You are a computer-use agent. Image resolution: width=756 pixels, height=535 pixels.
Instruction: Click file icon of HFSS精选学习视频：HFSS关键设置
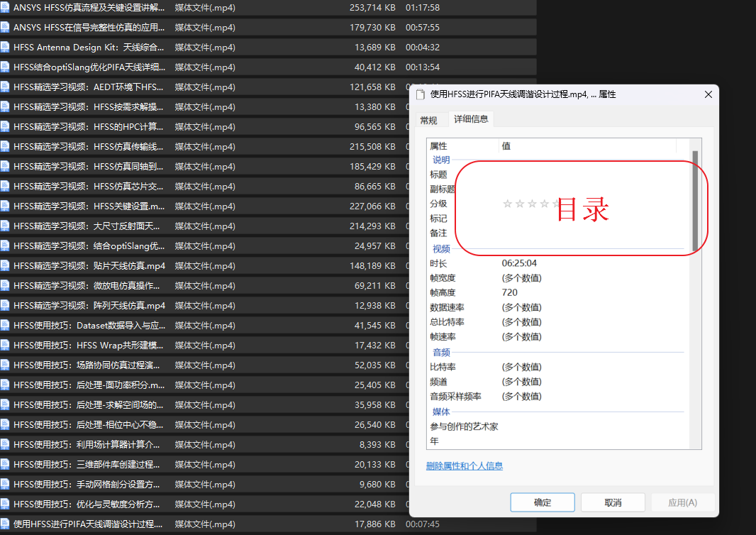[x=5, y=206]
